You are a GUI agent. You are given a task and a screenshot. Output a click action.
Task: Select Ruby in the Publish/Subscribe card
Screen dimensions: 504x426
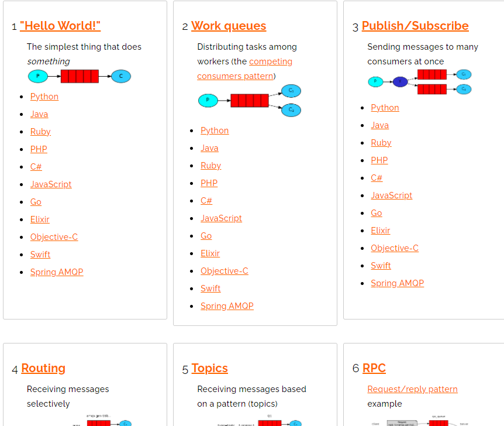click(381, 143)
